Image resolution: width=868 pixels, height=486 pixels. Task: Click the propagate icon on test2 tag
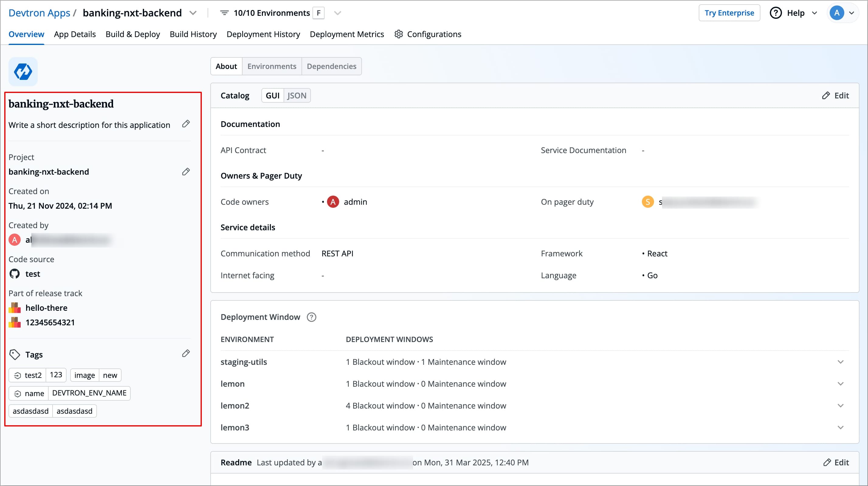(18, 375)
